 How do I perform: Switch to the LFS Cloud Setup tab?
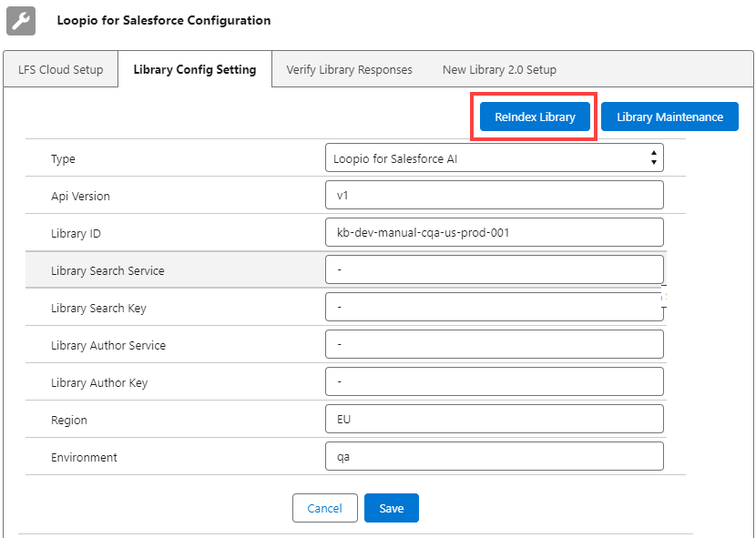tap(61, 69)
